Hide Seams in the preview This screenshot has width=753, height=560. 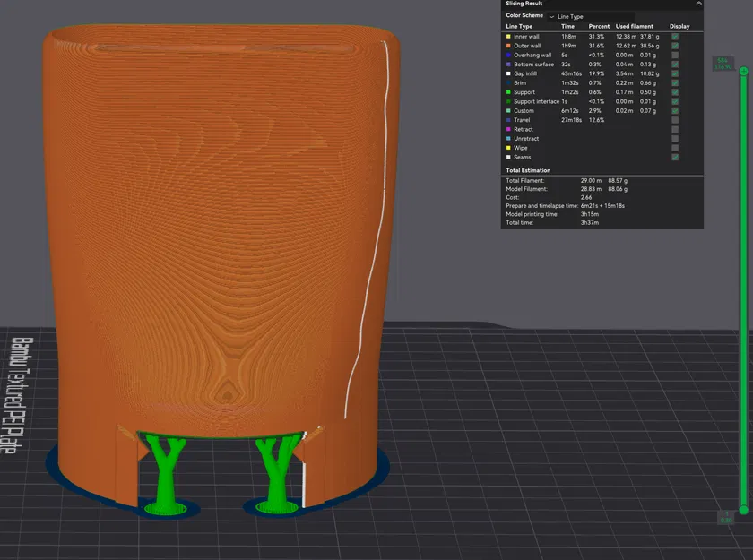point(675,157)
